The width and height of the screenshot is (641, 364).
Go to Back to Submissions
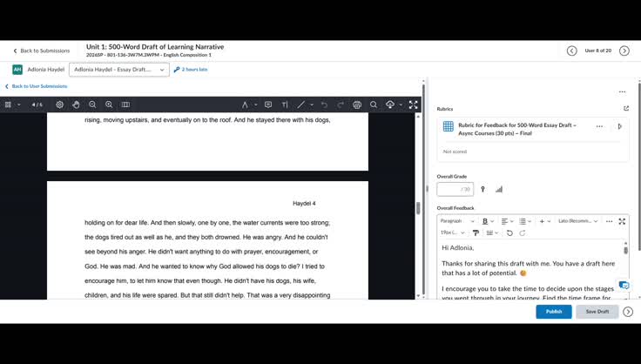click(41, 51)
